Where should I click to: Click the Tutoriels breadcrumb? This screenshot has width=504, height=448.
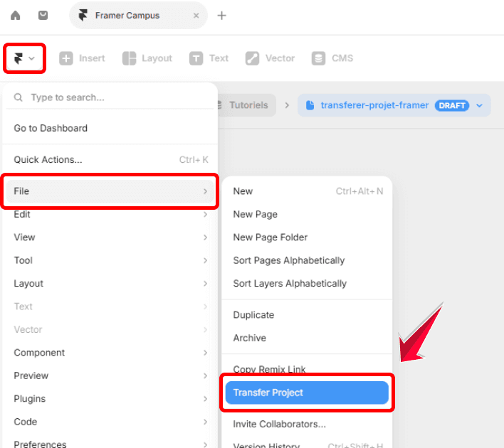[247, 105]
